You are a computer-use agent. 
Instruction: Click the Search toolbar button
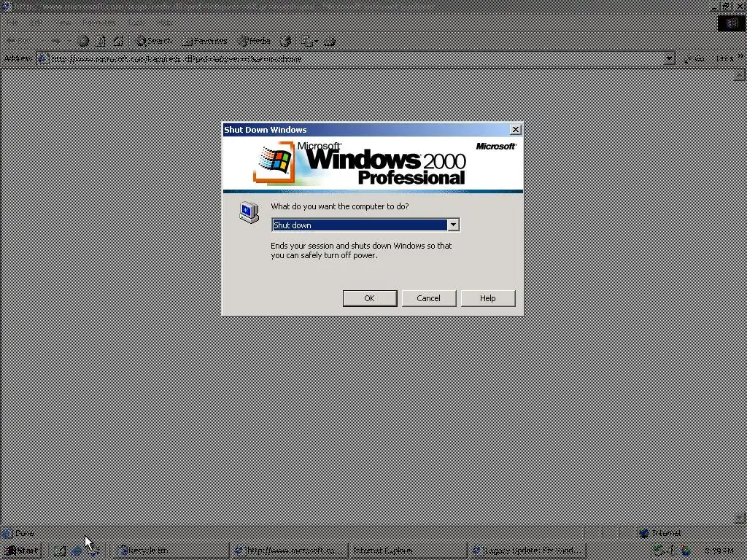(x=153, y=41)
